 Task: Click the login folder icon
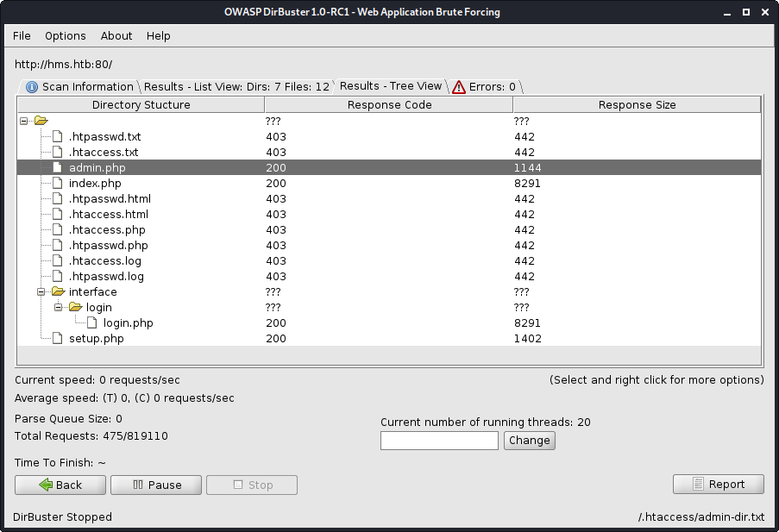click(75, 307)
